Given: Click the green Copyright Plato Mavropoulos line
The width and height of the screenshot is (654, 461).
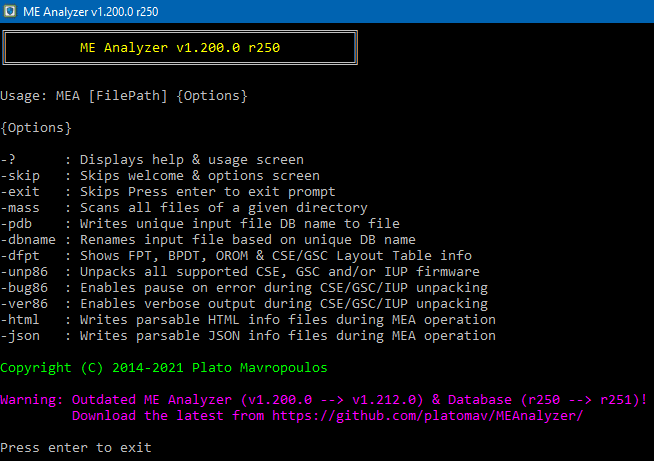Looking at the screenshot, I should point(164,368).
